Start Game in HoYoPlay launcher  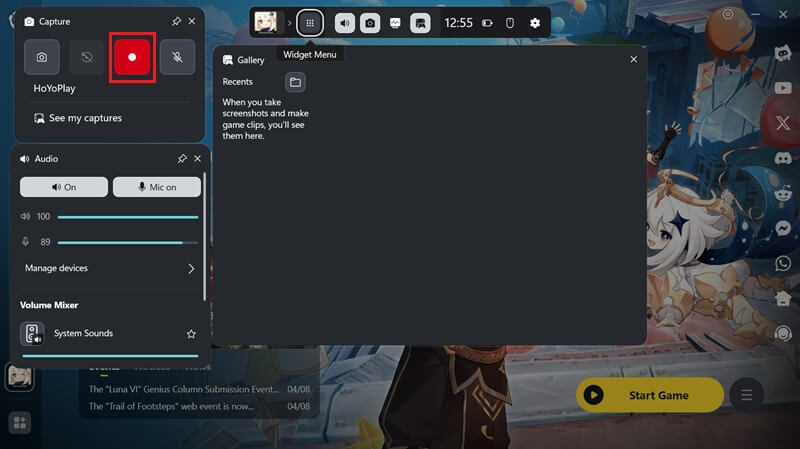(x=650, y=395)
